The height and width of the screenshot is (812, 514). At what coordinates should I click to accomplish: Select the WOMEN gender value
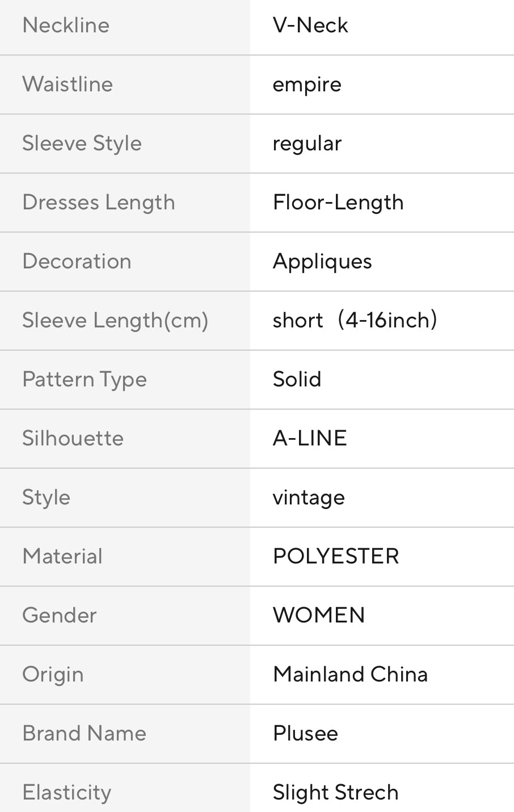319,616
